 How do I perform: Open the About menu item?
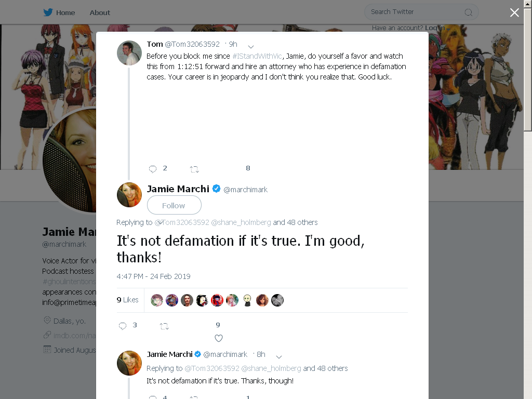point(100,12)
